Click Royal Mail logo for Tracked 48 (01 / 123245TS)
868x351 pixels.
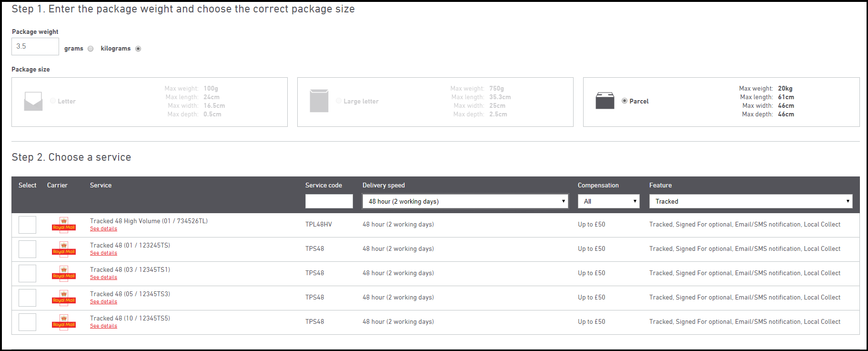click(x=64, y=249)
